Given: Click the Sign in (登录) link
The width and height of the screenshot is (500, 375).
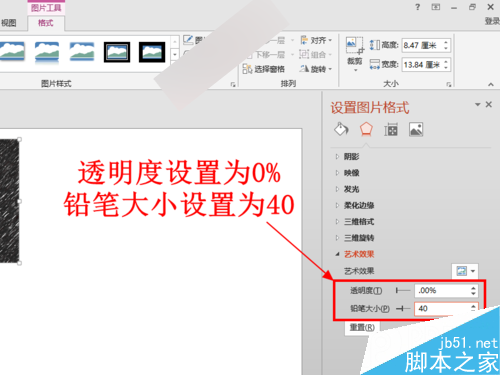Looking at the screenshot, I should (492, 21).
